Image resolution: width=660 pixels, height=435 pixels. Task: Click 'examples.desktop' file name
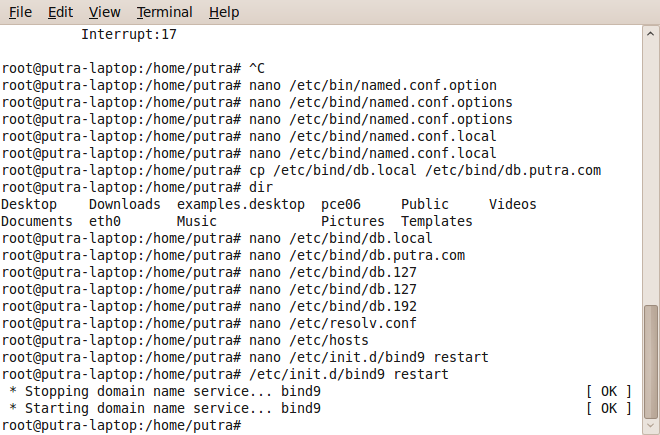[x=241, y=205]
